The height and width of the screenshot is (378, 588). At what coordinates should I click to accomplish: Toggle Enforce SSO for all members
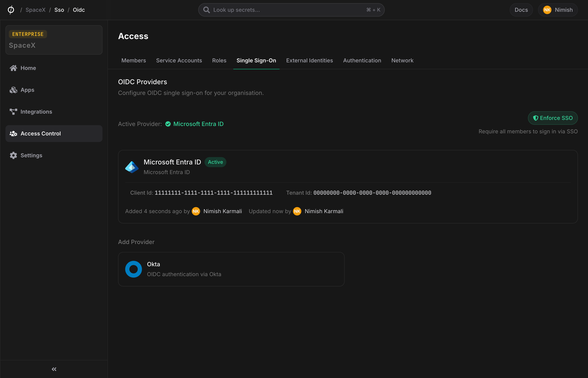click(553, 118)
